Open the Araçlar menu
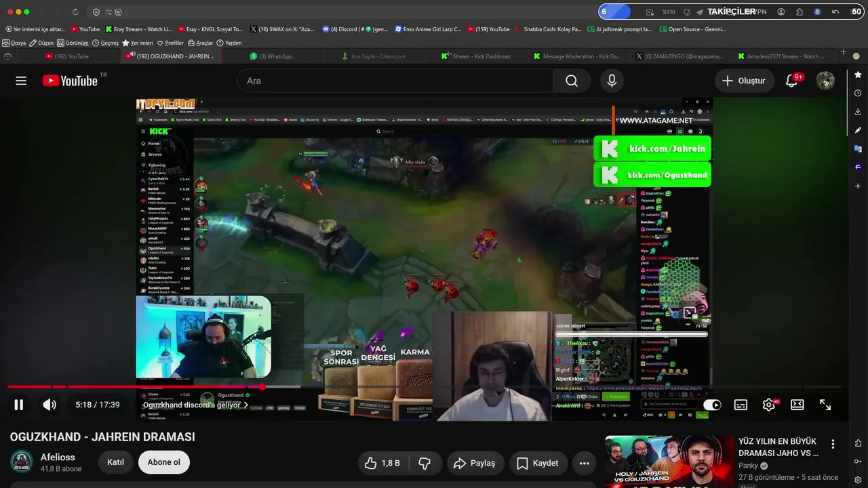 (200, 43)
